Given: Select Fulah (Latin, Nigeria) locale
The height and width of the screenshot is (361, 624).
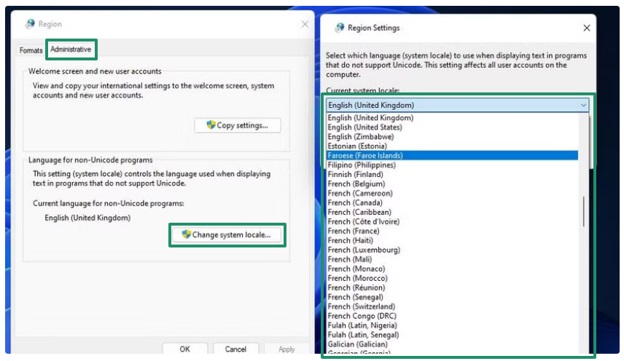Looking at the screenshot, I should (x=452, y=325).
